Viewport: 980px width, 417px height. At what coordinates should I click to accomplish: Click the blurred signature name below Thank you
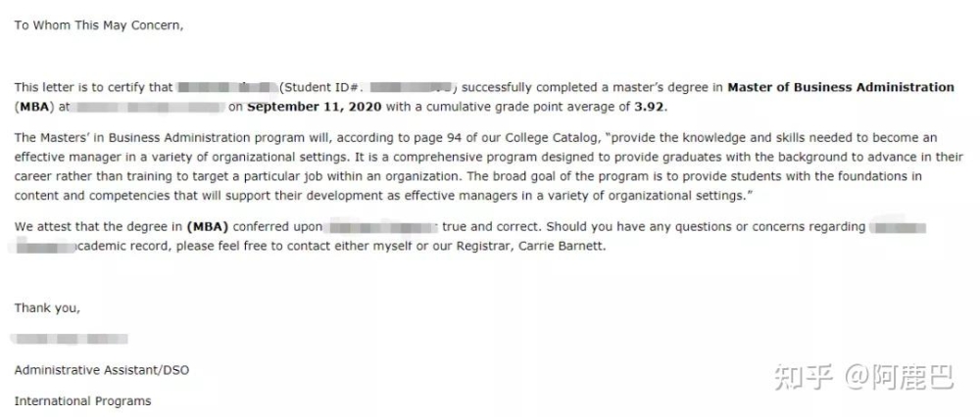[x=70, y=339]
